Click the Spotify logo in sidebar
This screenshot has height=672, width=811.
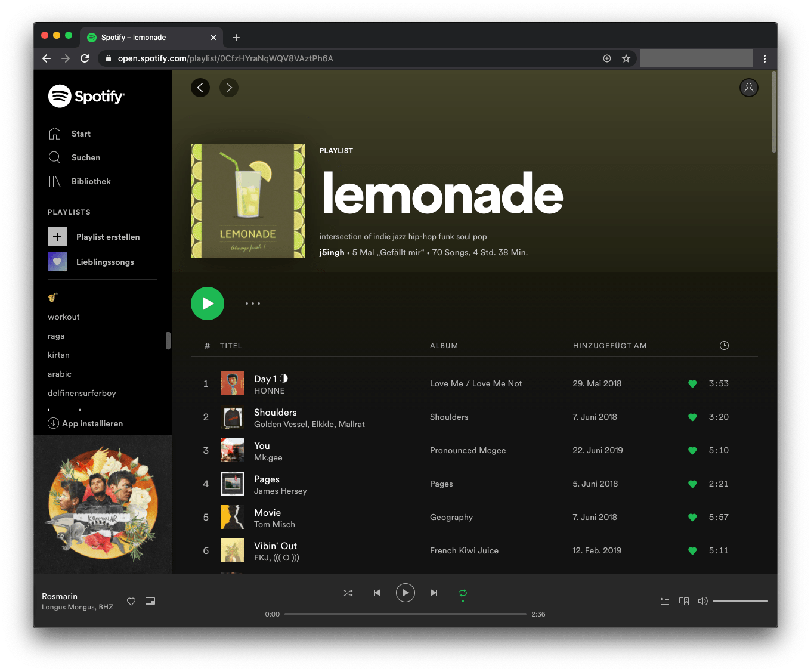[86, 96]
